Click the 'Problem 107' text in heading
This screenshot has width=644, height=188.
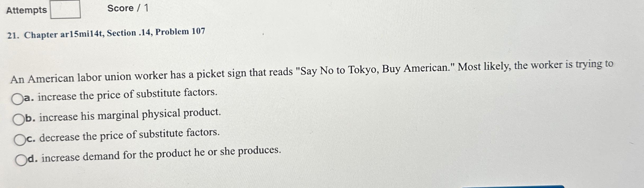pyautogui.click(x=180, y=32)
